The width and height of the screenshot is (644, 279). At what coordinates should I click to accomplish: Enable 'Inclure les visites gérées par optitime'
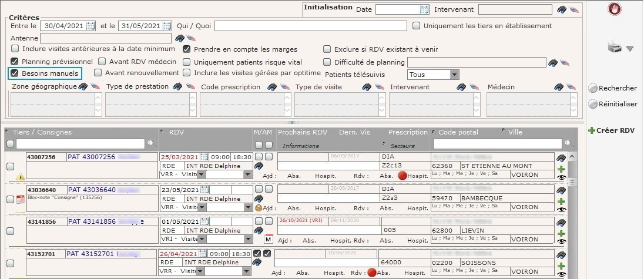[186, 73]
